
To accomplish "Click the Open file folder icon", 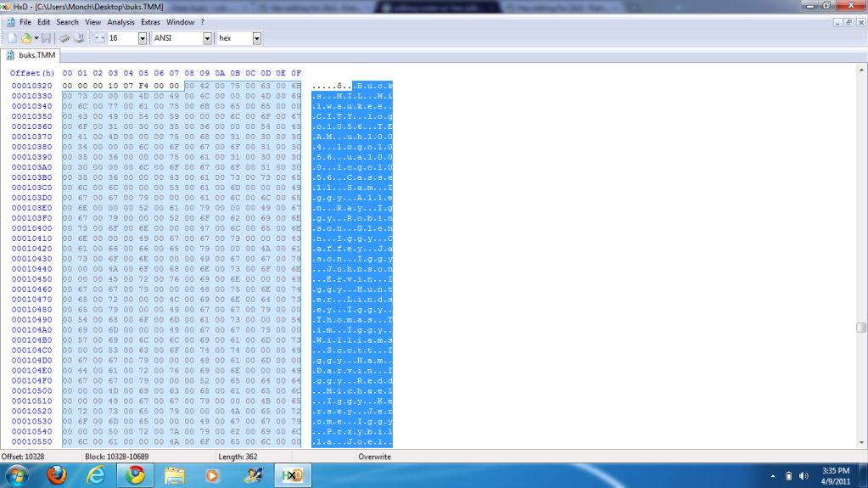I will 25,38.
